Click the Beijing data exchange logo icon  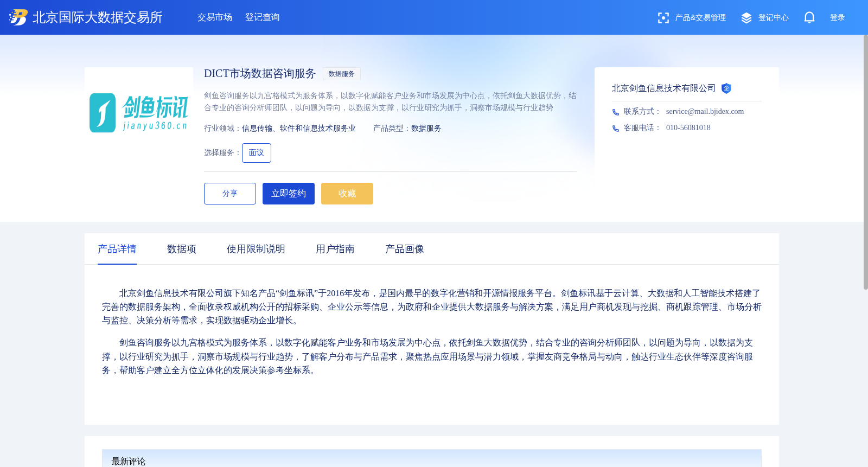[x=18, y=17]
